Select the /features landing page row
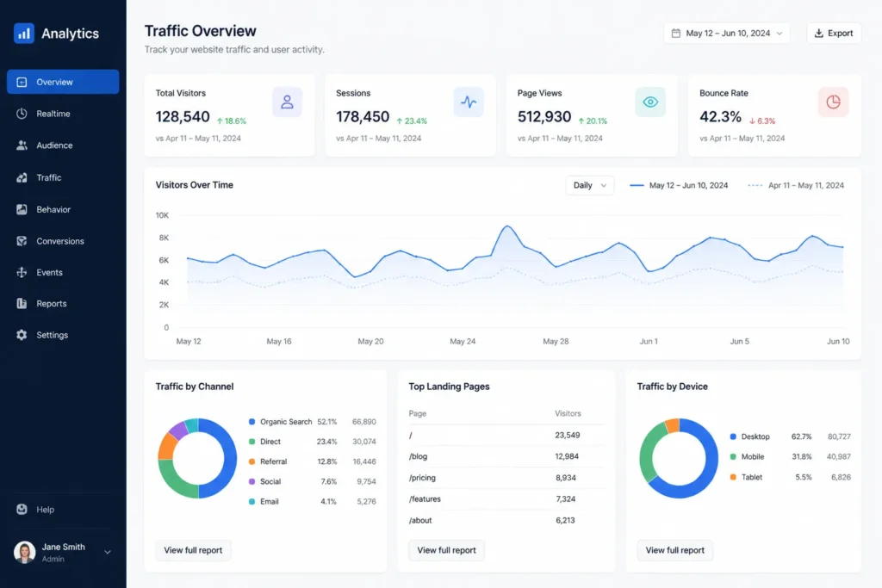Image resolution: width=882 pixels, height=588 pixels. pyautogui.click(x=506, y=499)
